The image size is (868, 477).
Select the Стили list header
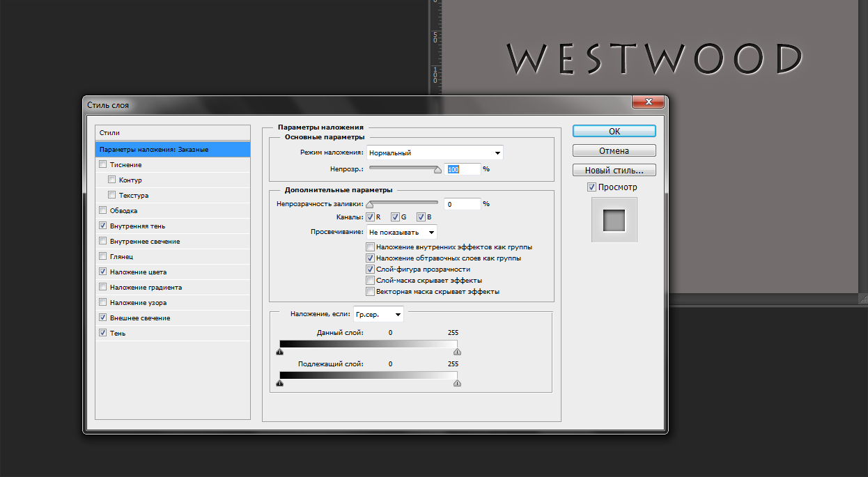[172, 132]
